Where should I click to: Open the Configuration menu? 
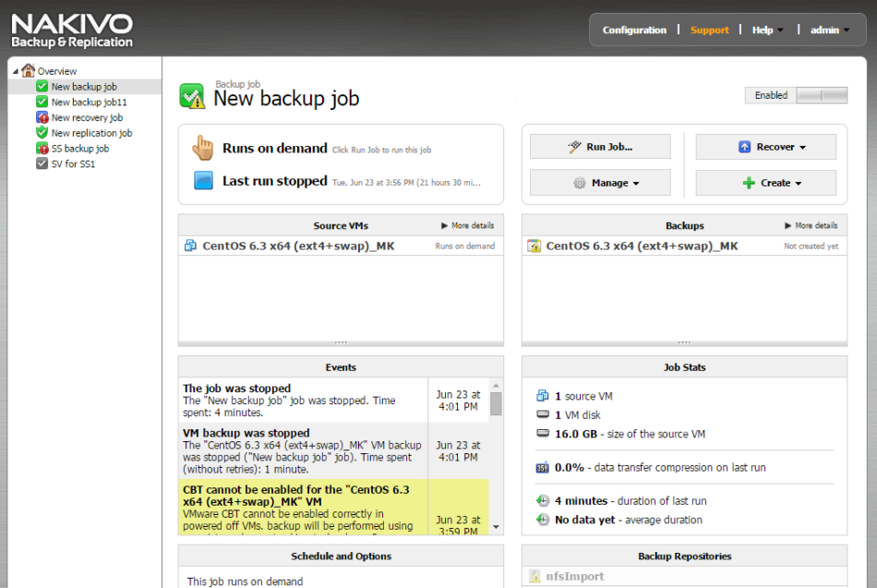click(x=634, y=30)
